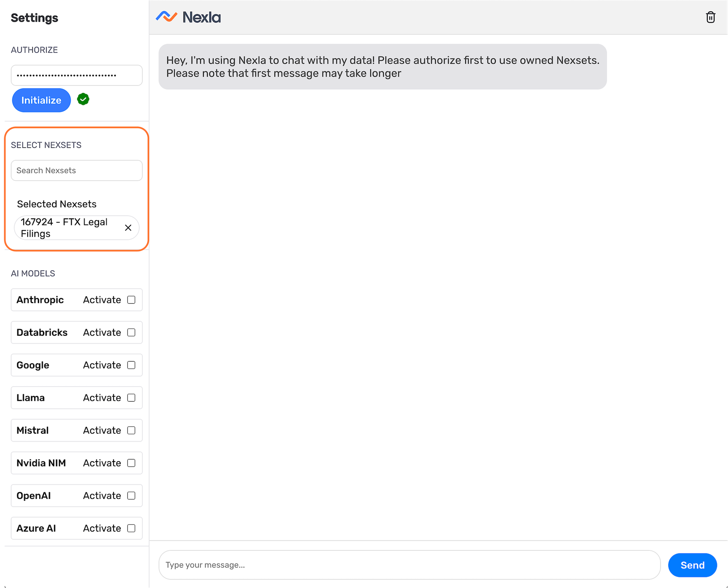
Task: Enable the Nvidia NIM model
Action: pyautogui.click(x=131, y=463)
